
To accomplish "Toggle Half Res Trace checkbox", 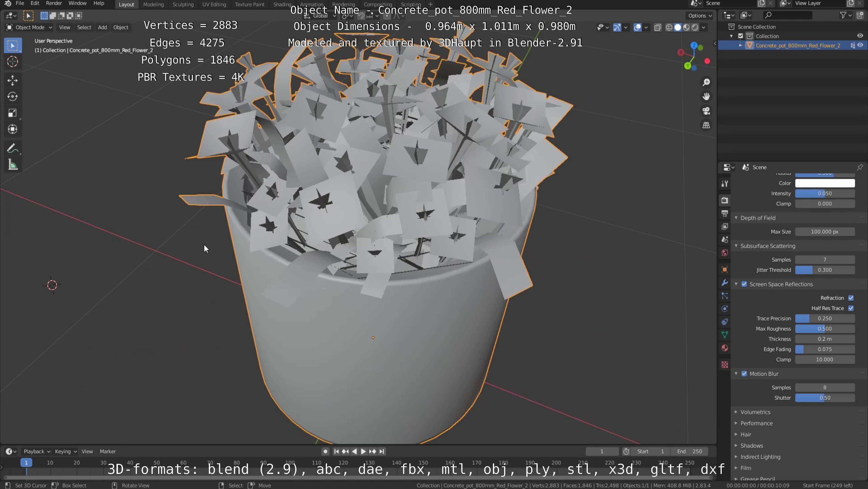I will [x=851, y=308].
